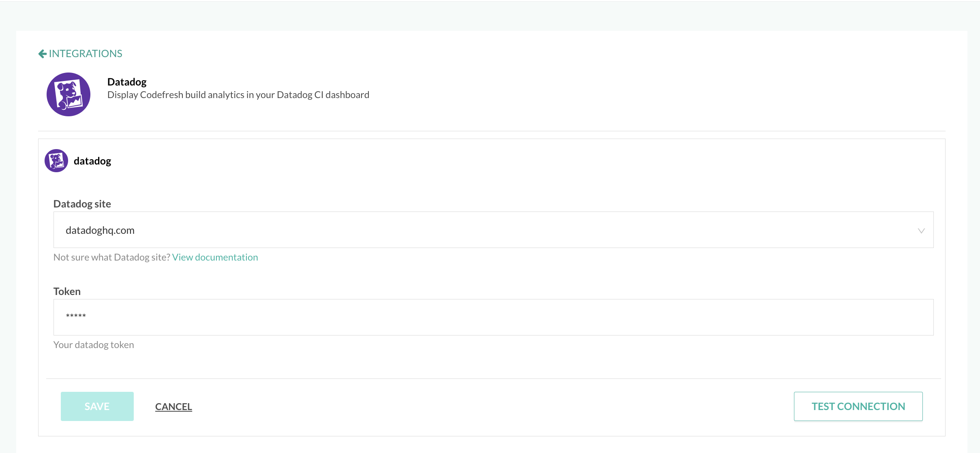Image resolution: width=980 pixels, height=453 pixels.
Task: Open the datadoghq.com site dropdown
Action: pyautogui.click(x=493, y=230)
